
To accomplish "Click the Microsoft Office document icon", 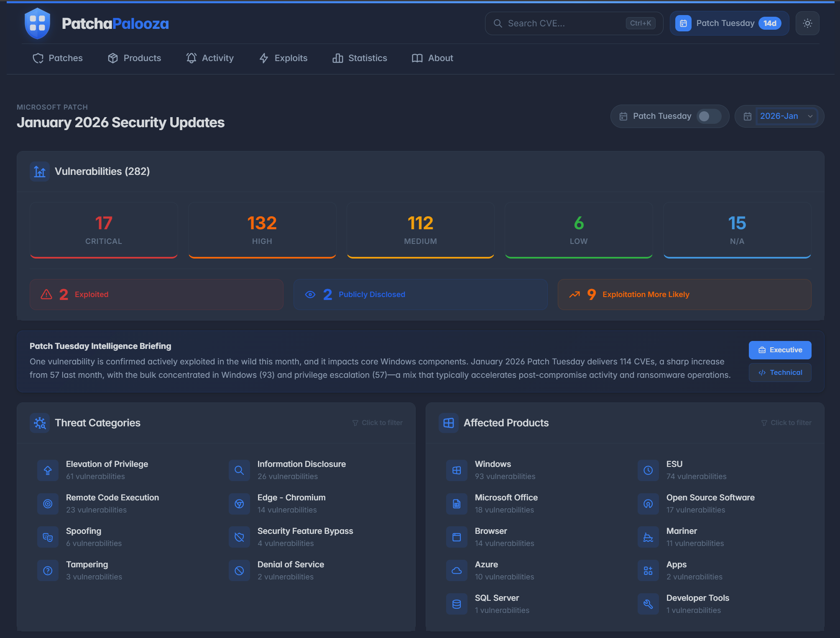I will tap(457, 504).
